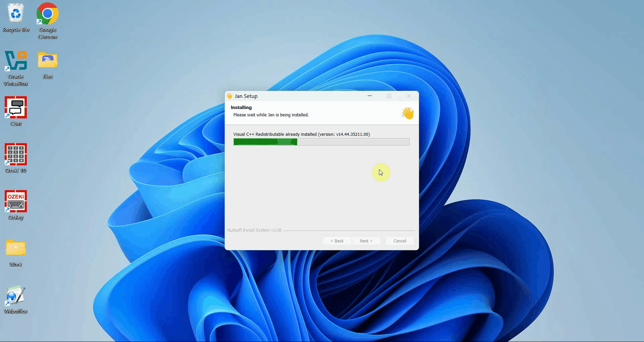The image size is (644, 342).
Task: Open the files folder on the desktop
Action: [x=47, y=61]
